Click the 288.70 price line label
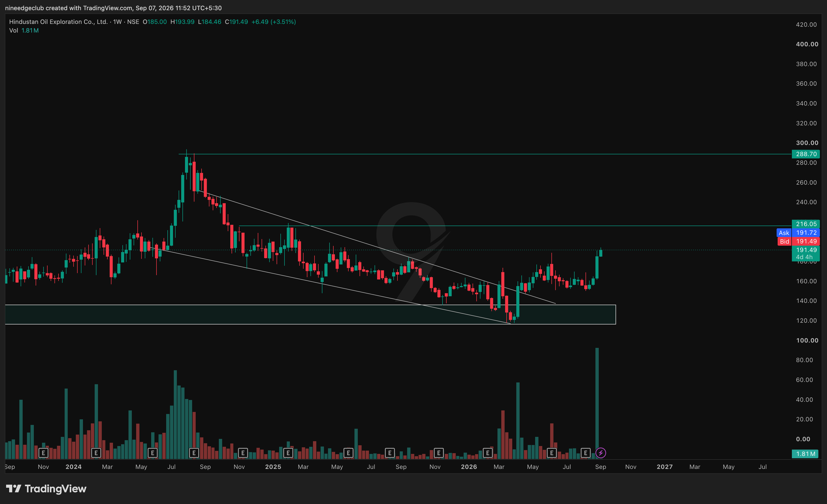The height and width of the screenshot is (504, 827). [806, 154]
